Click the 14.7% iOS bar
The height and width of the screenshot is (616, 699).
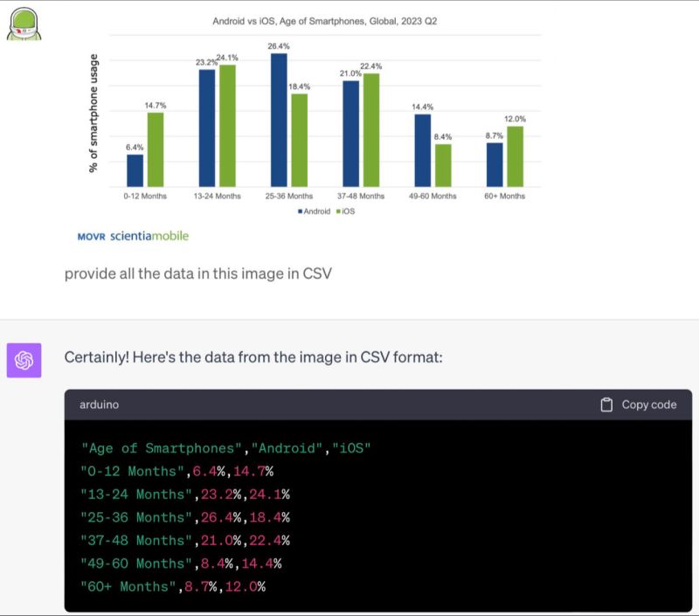[x=156, y=149]
